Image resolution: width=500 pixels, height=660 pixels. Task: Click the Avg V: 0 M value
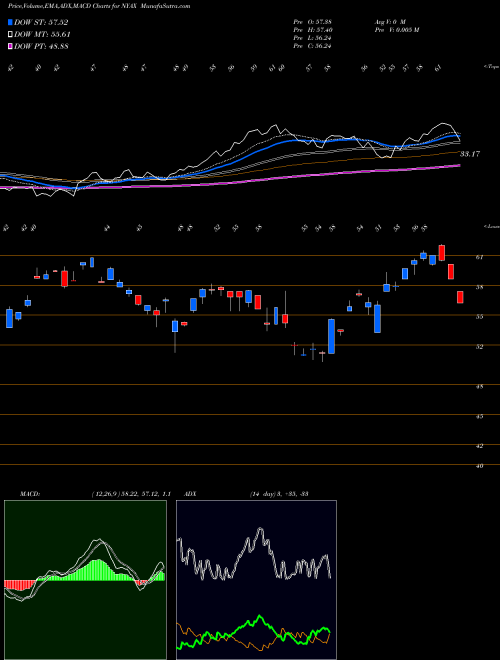389,22
